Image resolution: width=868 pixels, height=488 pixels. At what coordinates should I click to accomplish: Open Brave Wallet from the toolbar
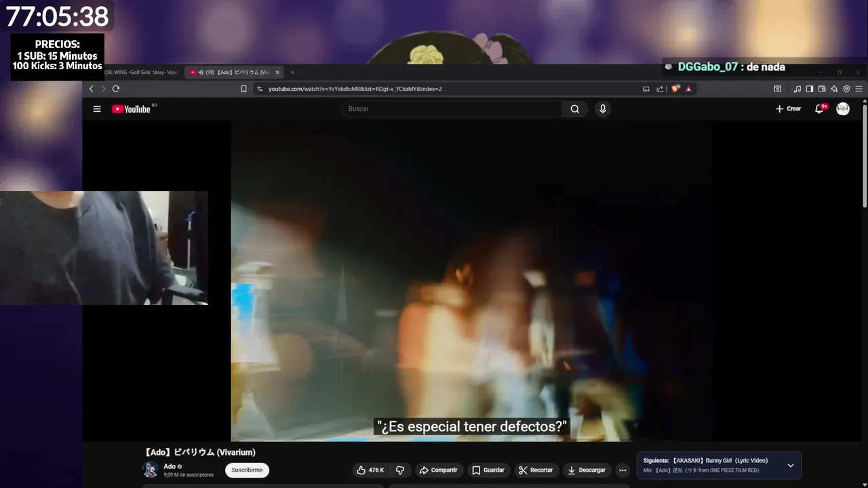(822, 89)
